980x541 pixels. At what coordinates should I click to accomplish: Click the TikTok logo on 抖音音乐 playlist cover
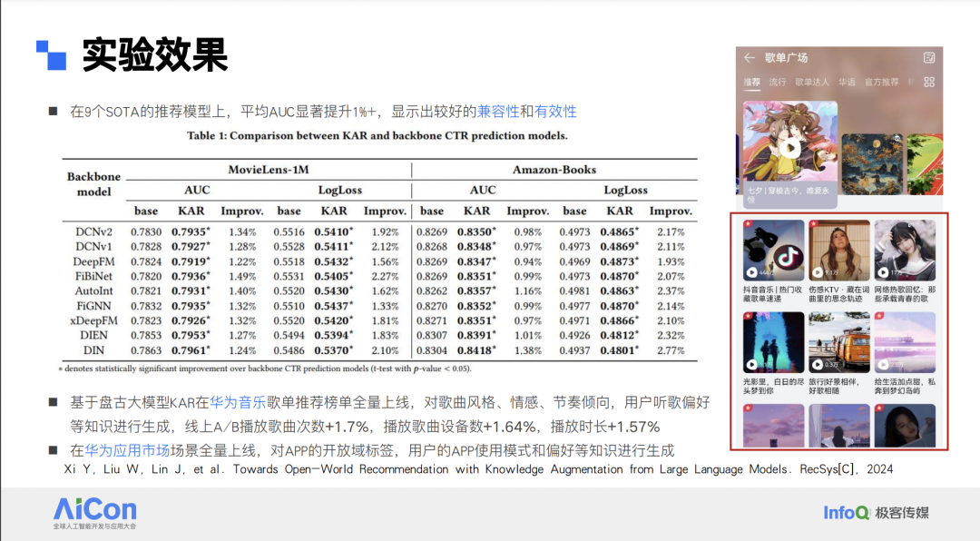pos(788,255)
